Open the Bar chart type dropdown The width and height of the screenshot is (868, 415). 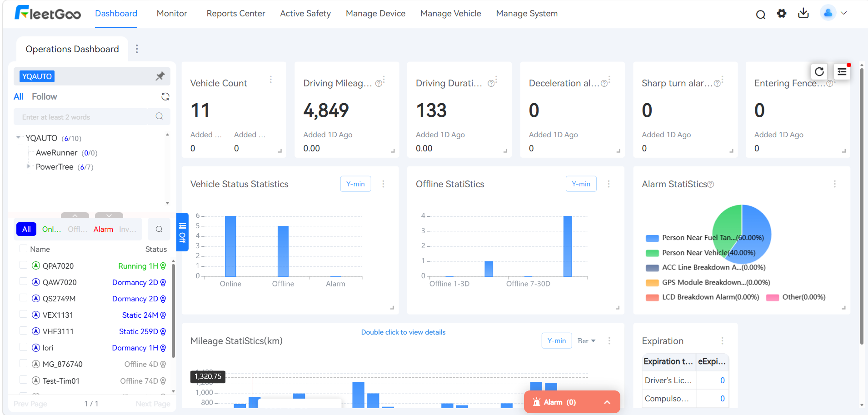click(586, 341)
